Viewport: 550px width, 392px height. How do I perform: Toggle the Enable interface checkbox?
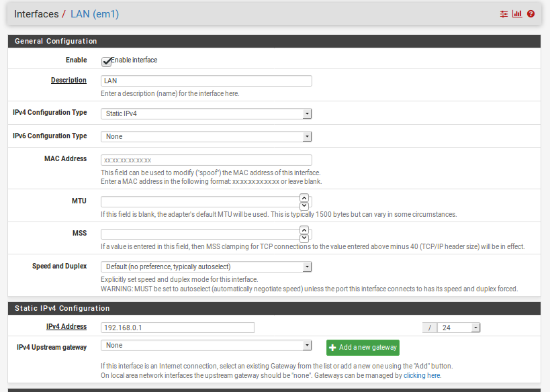106,61
